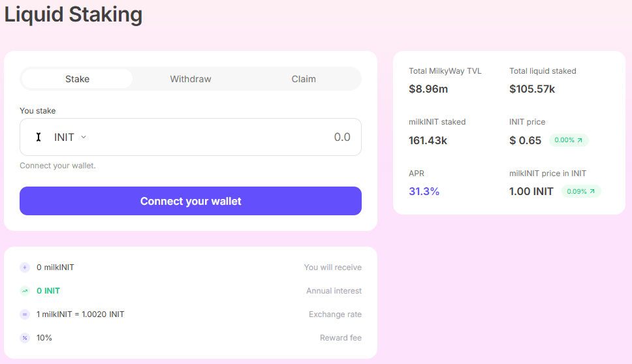
Task: Click the 31.3% APR value
Action: [x=424, y=191]
